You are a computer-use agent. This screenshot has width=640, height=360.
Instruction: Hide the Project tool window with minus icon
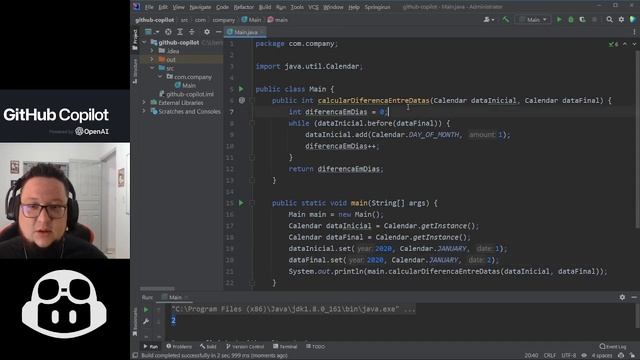[218, 31]
